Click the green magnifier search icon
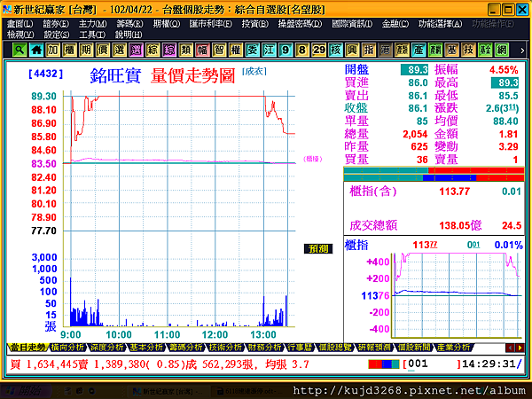Screen dimensions: 532x399 20,51
